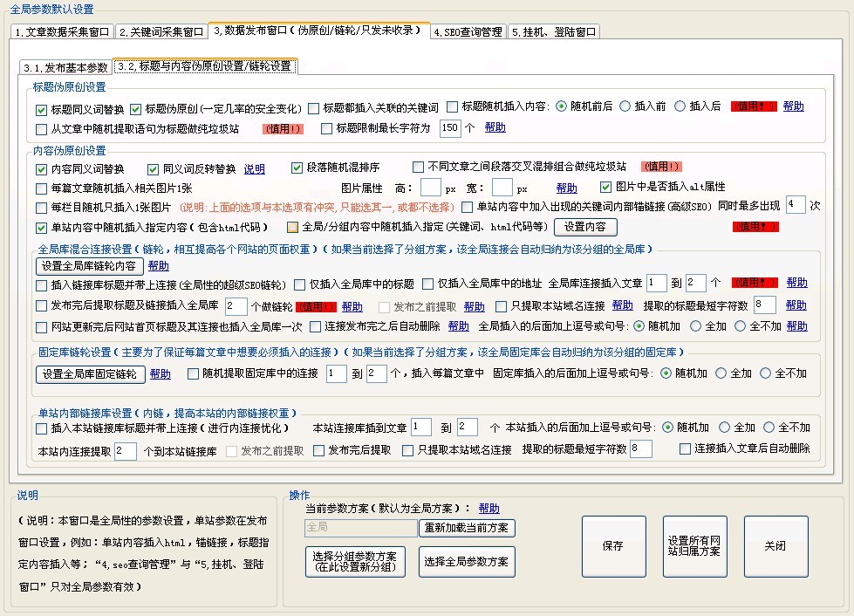
Task: Click the 保存 button
Action: pyautogui.click(x=613, y=546)
